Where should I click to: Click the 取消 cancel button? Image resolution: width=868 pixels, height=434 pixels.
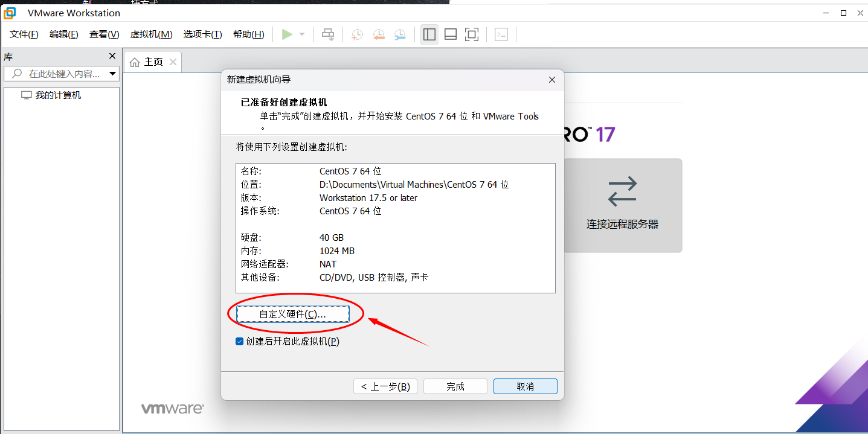pos(526,386)
